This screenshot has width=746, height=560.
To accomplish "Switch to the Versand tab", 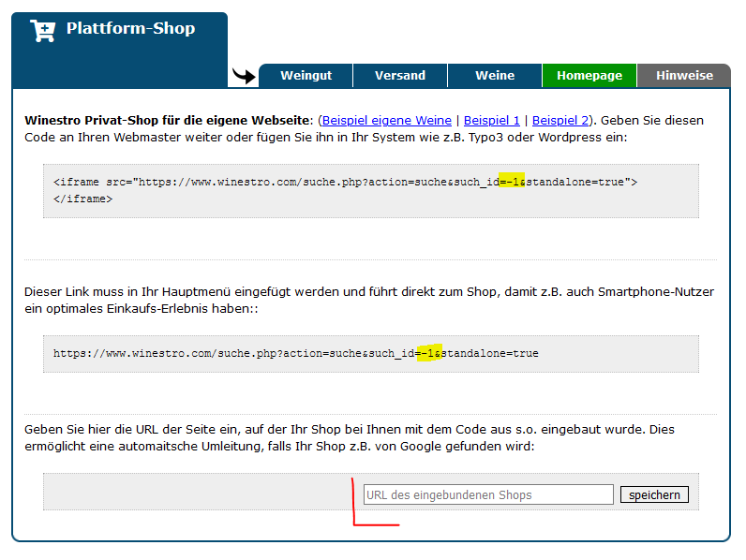I will [400, 76].
